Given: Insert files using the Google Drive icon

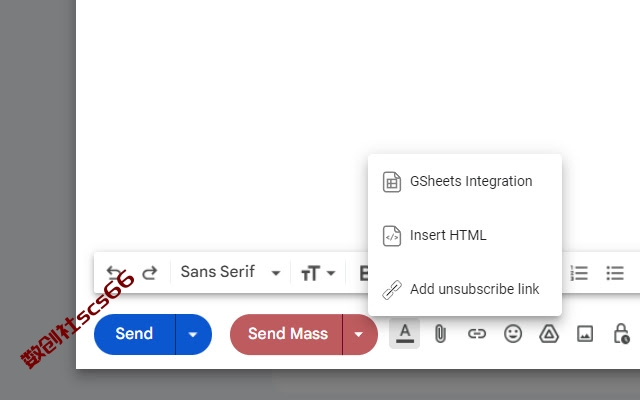Looking at the screenshot, I should [549, 334].
